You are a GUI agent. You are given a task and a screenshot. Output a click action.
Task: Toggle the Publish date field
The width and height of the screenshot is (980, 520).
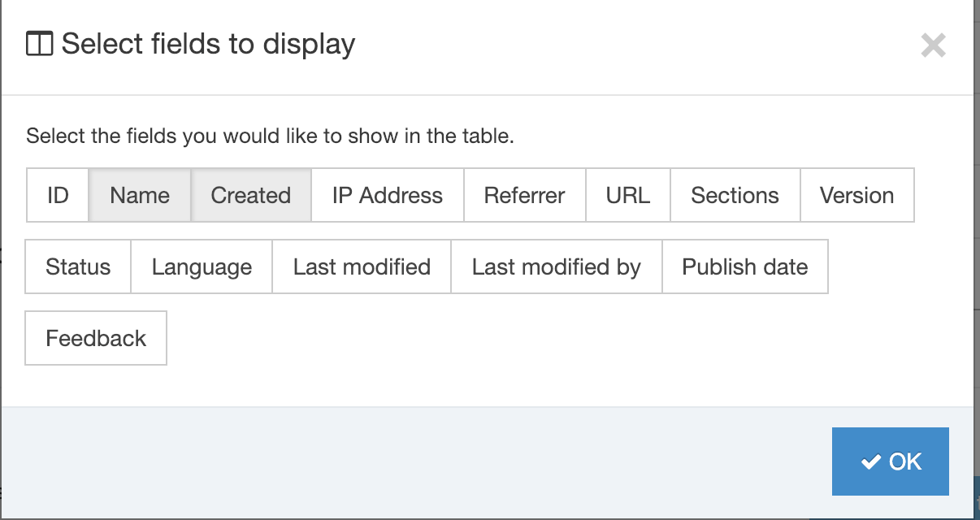(744, 266)
